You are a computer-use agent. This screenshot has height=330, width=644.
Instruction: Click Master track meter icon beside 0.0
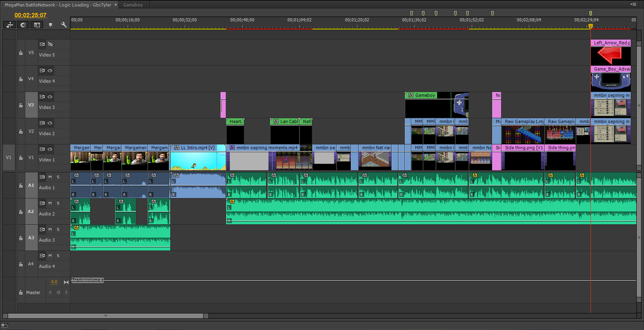[x=66, y=282]
